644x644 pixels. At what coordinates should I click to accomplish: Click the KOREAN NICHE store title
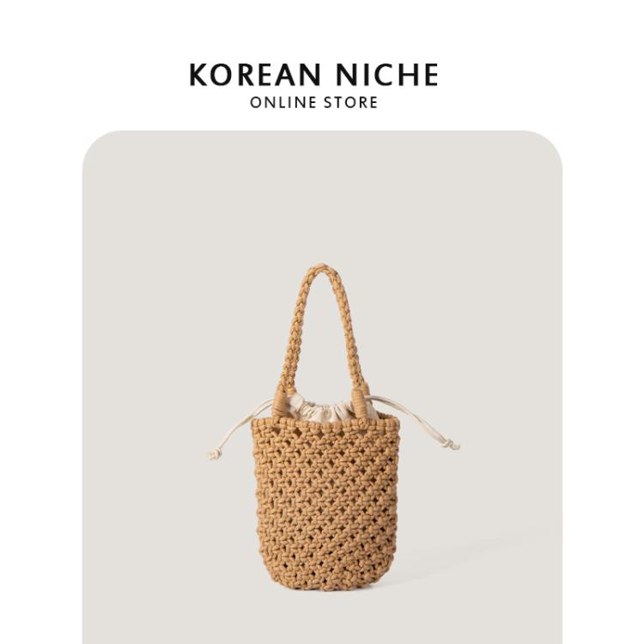[313, 75]
